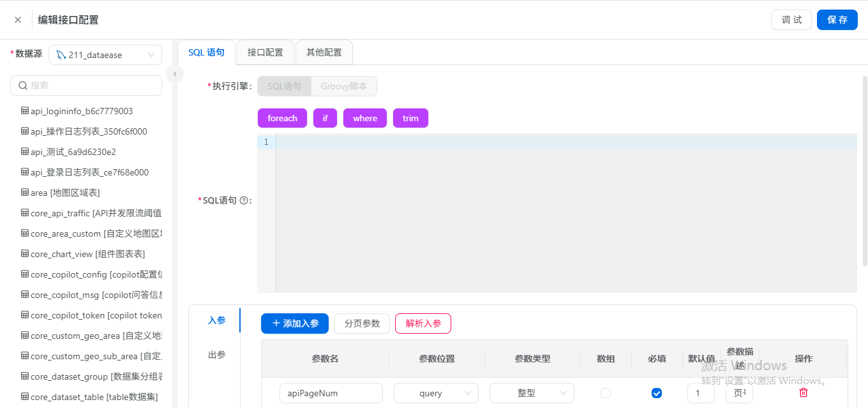Select table core_chart_view [组件图表表]
Viewport: 868px width, 409px height.
(88, 254)
